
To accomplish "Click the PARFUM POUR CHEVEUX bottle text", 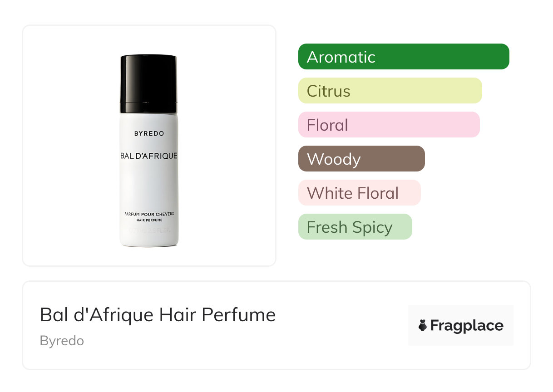I will (x=149, y=214).
